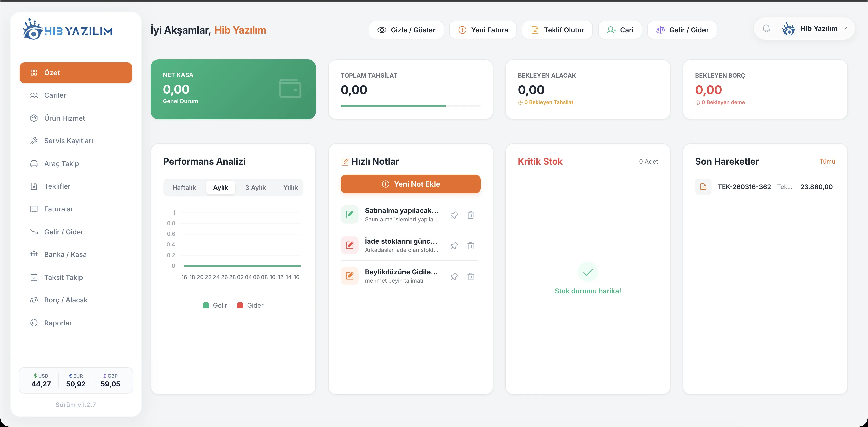Open the red edit icon of İade note
The height and width of the screenshot is (427, 868).
point(349,245)
